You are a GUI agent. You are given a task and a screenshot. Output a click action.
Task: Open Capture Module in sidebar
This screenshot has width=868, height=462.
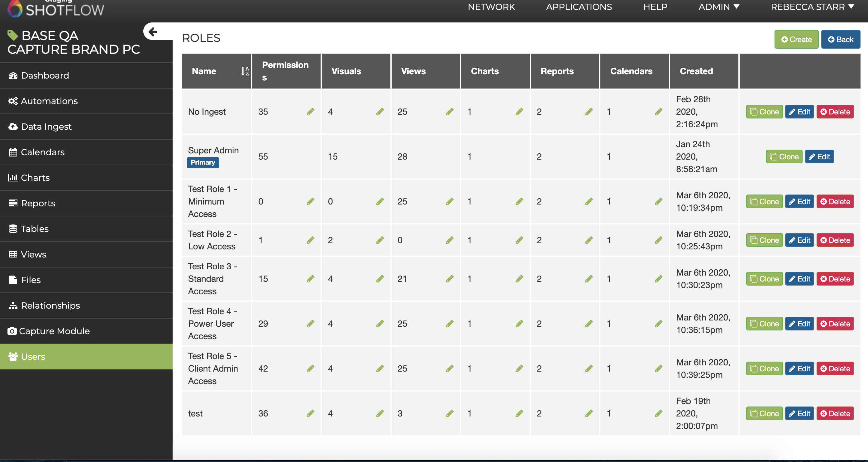tap(54, 331)
